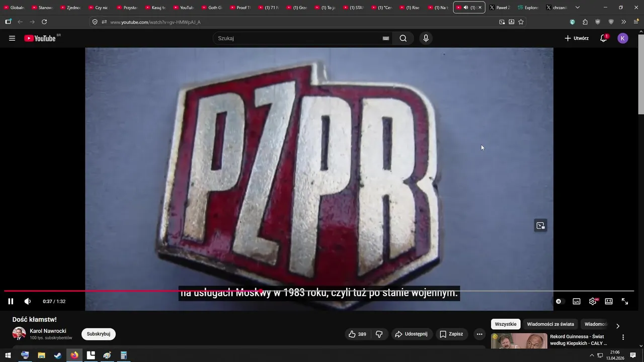The width and height of the screenshot is (644, 362).
Task: Show more filter chips with arrow
Action: pos(618,326)
